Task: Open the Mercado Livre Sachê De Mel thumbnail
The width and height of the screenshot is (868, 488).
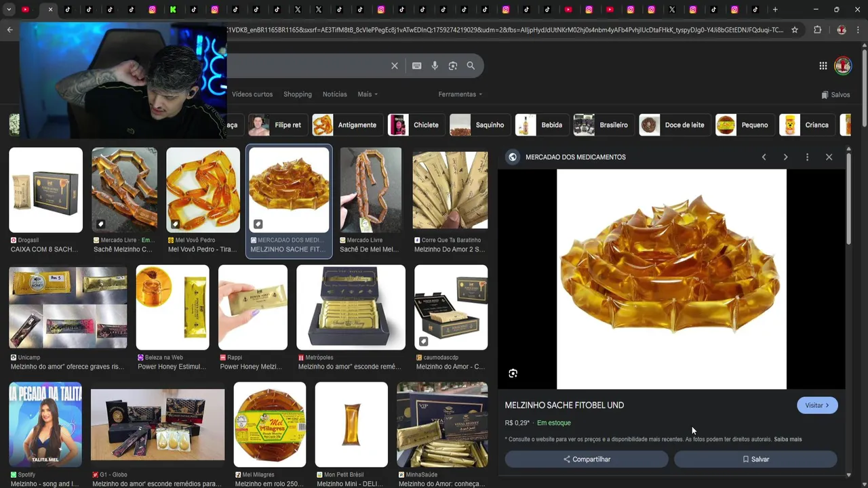Action: coord(371,190)
